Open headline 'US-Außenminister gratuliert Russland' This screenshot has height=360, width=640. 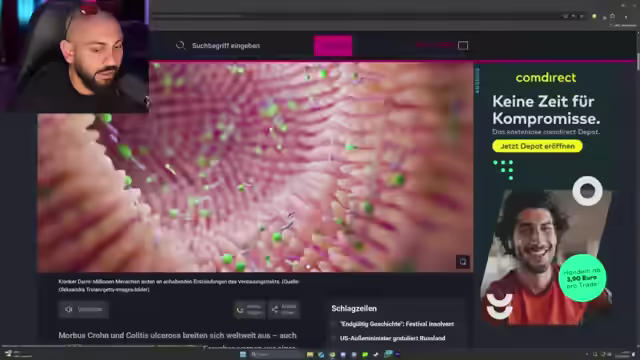point(392,338)
